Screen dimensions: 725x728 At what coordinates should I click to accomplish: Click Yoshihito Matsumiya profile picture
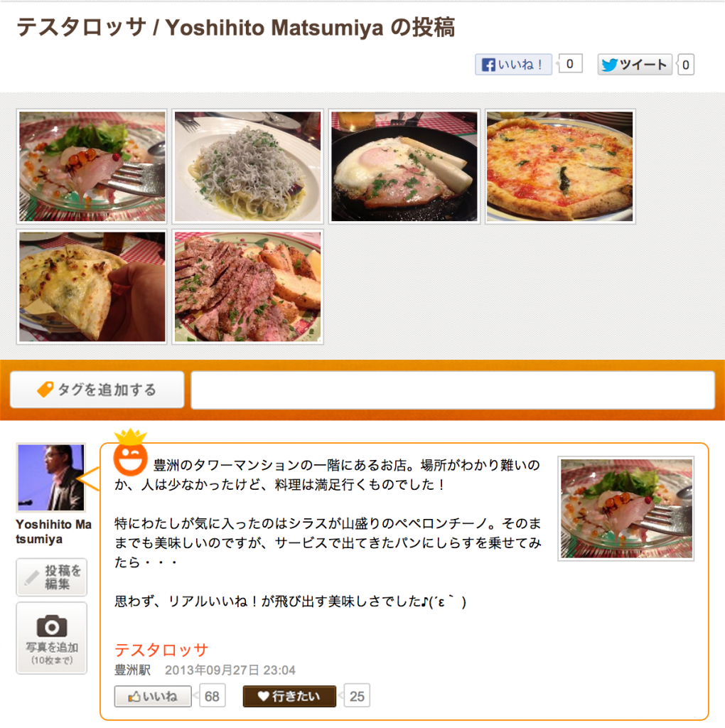point(51,478)
